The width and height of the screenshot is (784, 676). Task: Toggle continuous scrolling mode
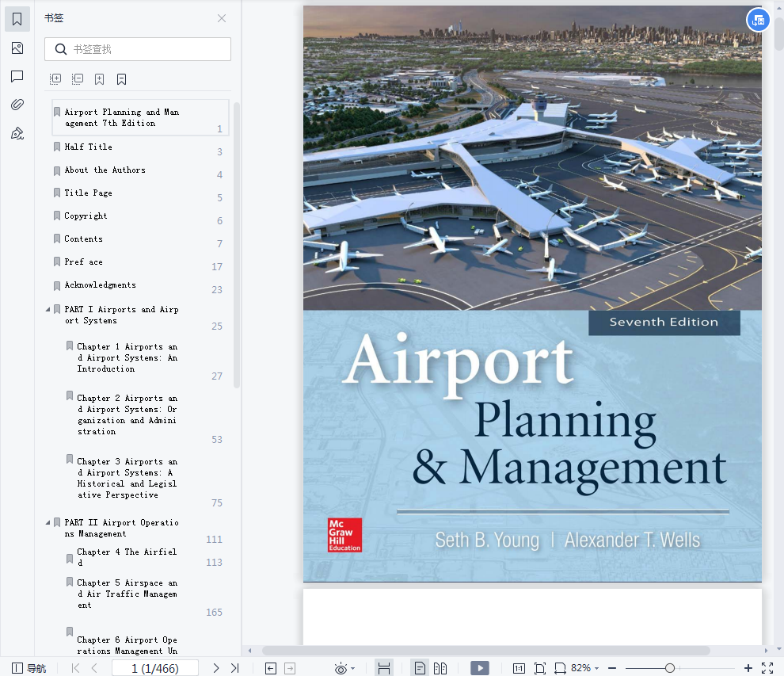point(384,668)
